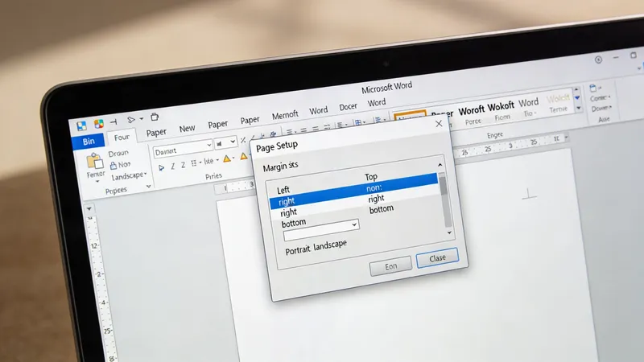
Task: Click the second Z formatting icon
Action: [183, 165]
